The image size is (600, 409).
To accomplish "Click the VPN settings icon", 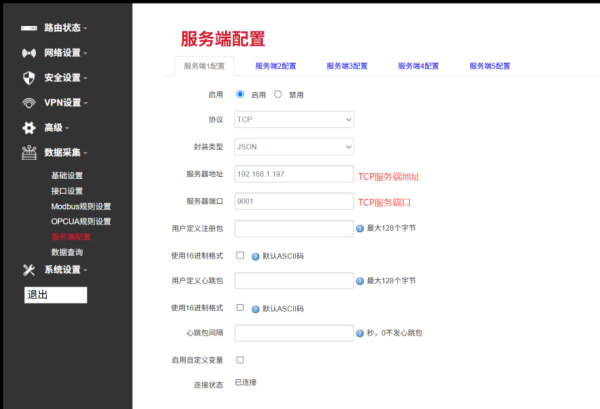I will (29, 103).
